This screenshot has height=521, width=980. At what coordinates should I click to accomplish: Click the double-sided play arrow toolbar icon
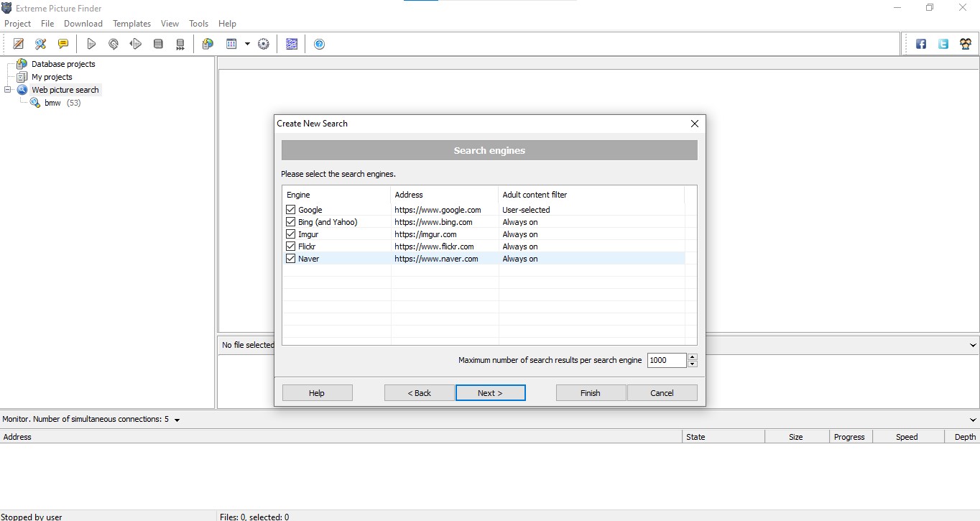[x=136, y=44]
